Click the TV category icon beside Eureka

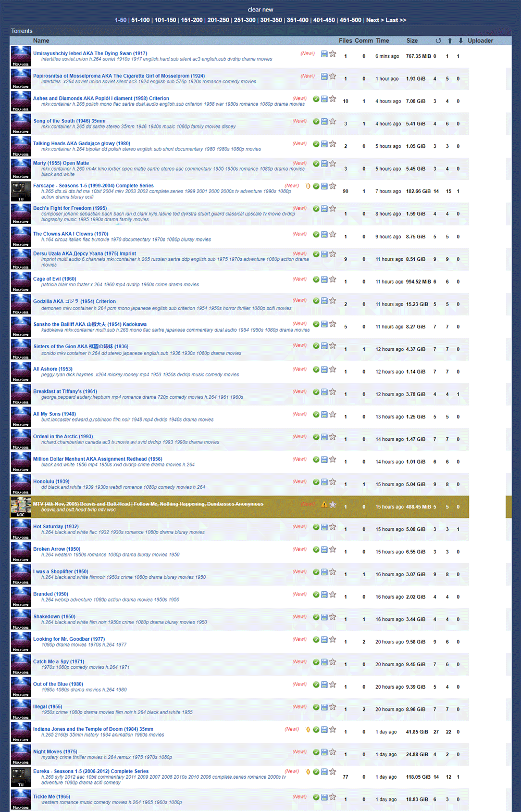21,777
